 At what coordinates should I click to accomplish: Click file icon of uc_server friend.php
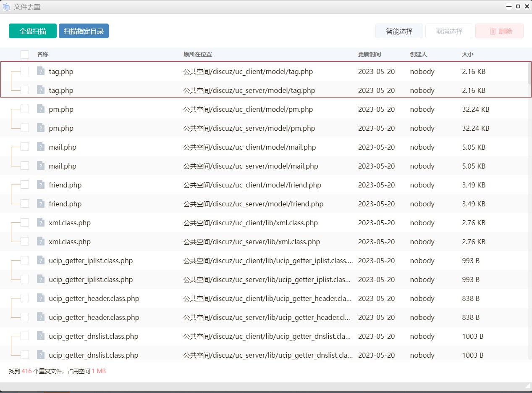pyautogui.click(x=40, y=203)
